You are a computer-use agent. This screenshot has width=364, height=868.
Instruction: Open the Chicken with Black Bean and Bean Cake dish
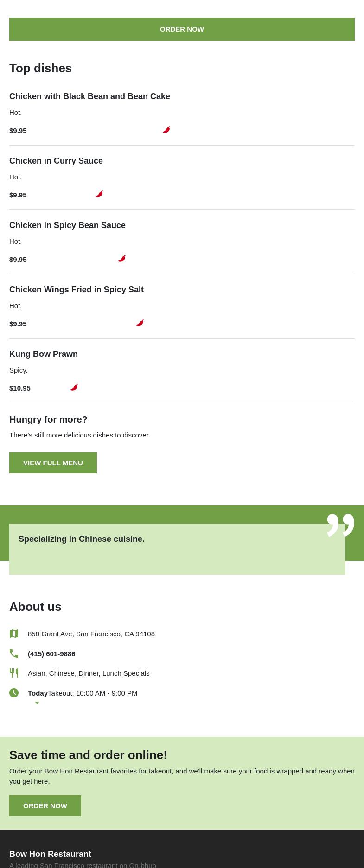[x=89, y=96]
